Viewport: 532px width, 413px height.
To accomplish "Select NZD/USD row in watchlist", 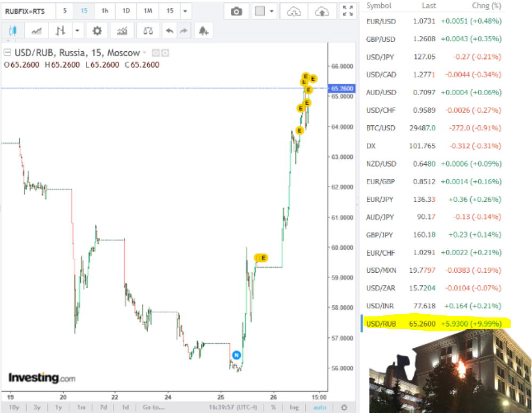I will pos(433,164).
